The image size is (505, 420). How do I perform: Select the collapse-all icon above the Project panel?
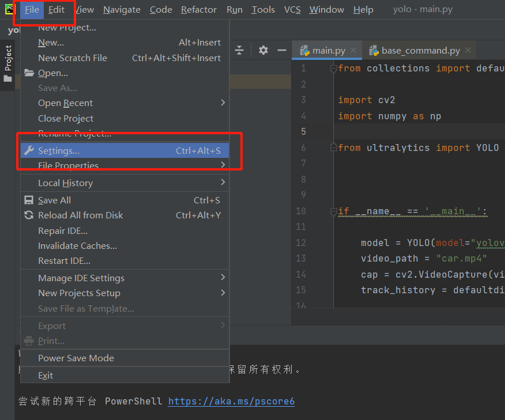(240, 50)
